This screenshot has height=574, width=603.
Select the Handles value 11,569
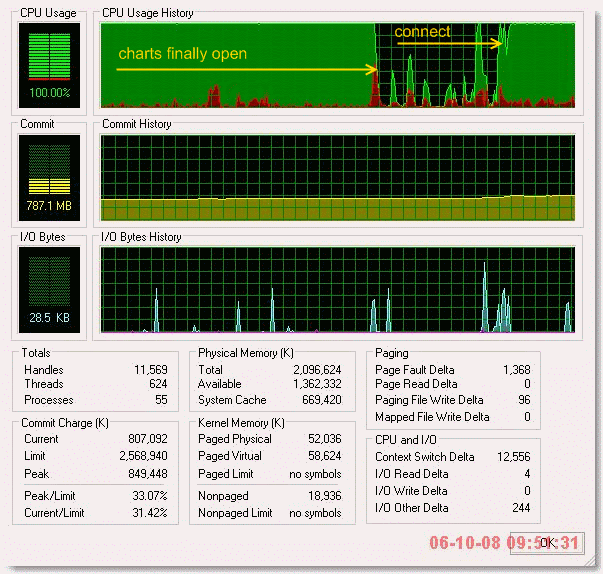tap(151, 370)
